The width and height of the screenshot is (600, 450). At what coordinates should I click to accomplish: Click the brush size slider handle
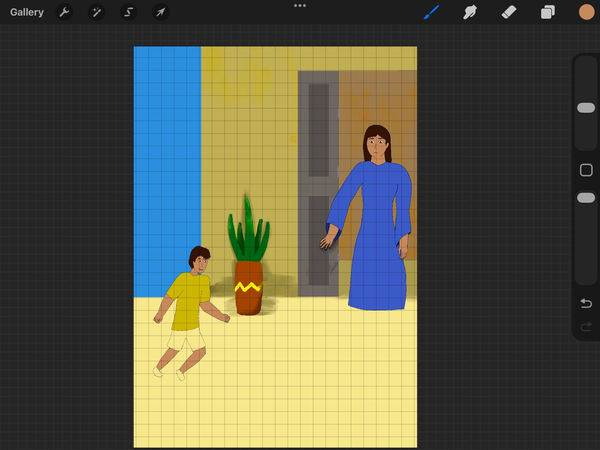(586, 108)
